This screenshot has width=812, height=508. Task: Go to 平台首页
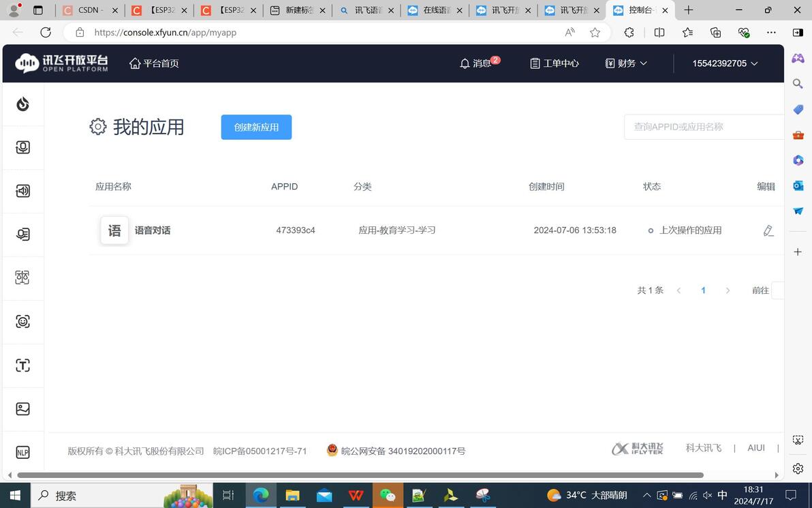click(x=154, y=63)
